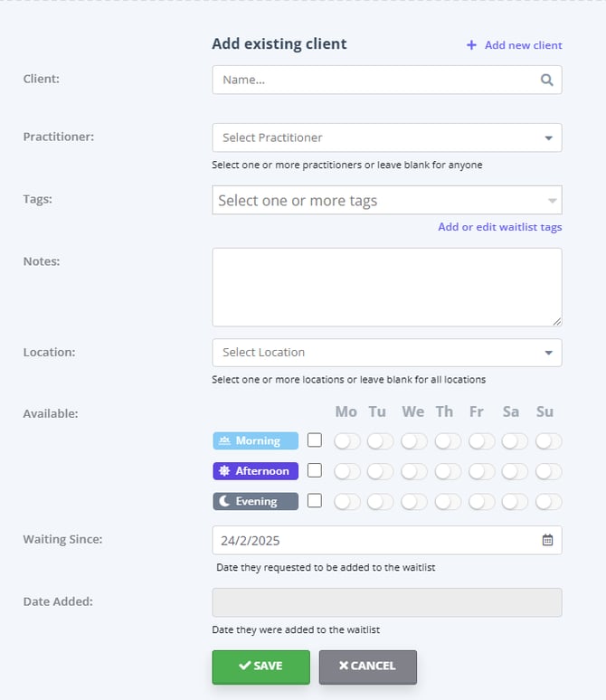Toggle Monday morning availability on
The height and width of the screenshot is (700, 606).
[346, 441]
